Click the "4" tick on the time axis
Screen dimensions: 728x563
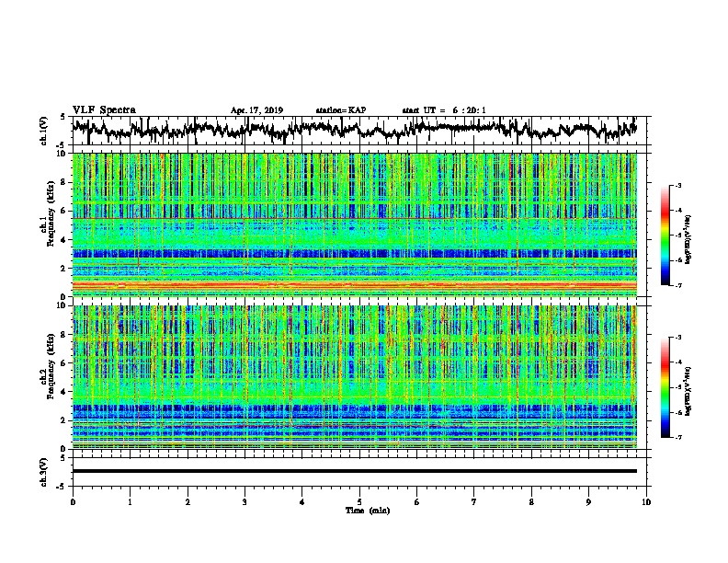coord(302,502)
